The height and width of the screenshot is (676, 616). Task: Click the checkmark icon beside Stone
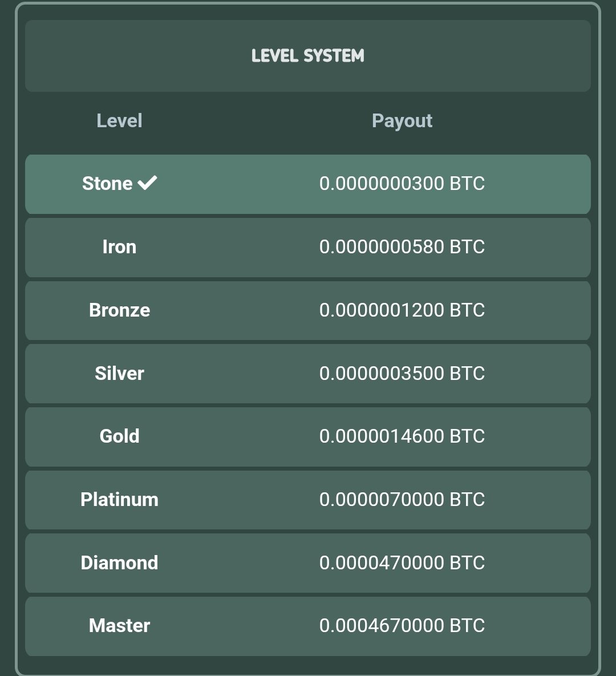[x=147, y=183]
